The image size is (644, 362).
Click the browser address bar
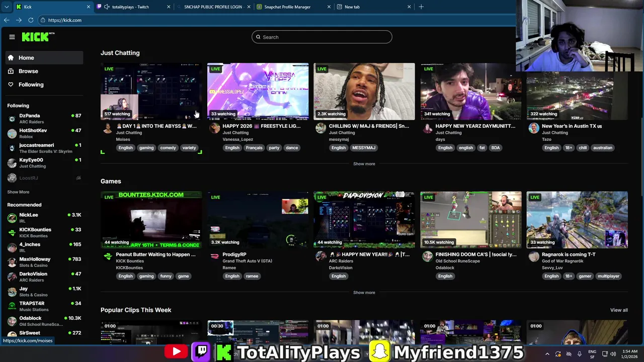(277, 20)
